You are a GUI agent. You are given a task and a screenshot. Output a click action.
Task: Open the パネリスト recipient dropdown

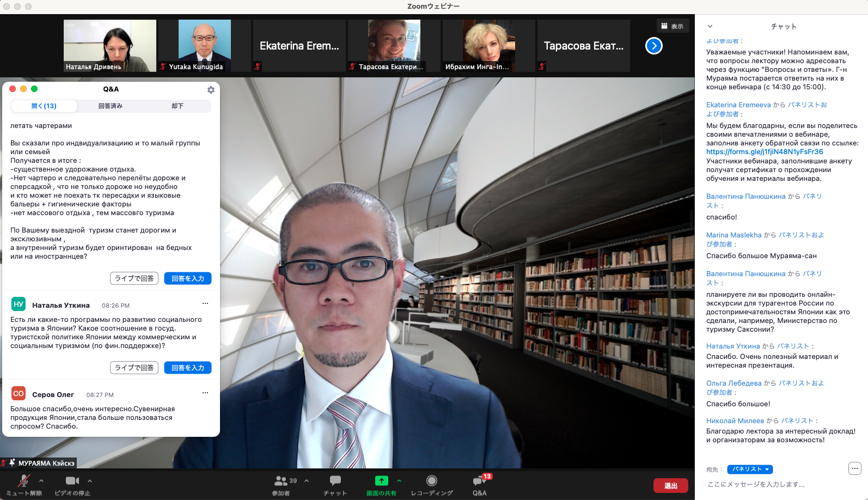750,469
